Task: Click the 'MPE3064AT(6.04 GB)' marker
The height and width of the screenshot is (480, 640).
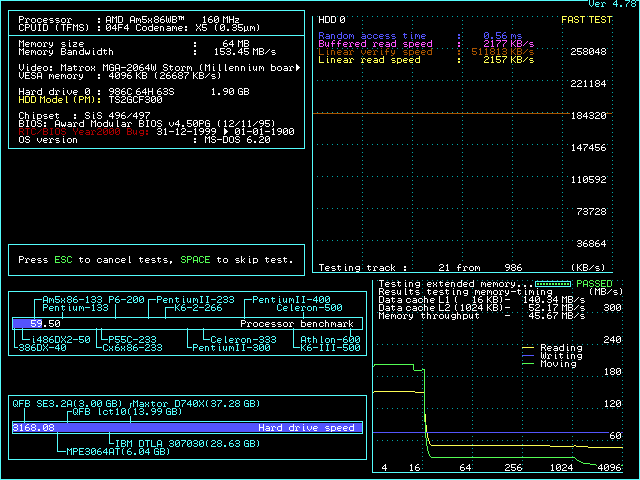Action: pos(118,452)
